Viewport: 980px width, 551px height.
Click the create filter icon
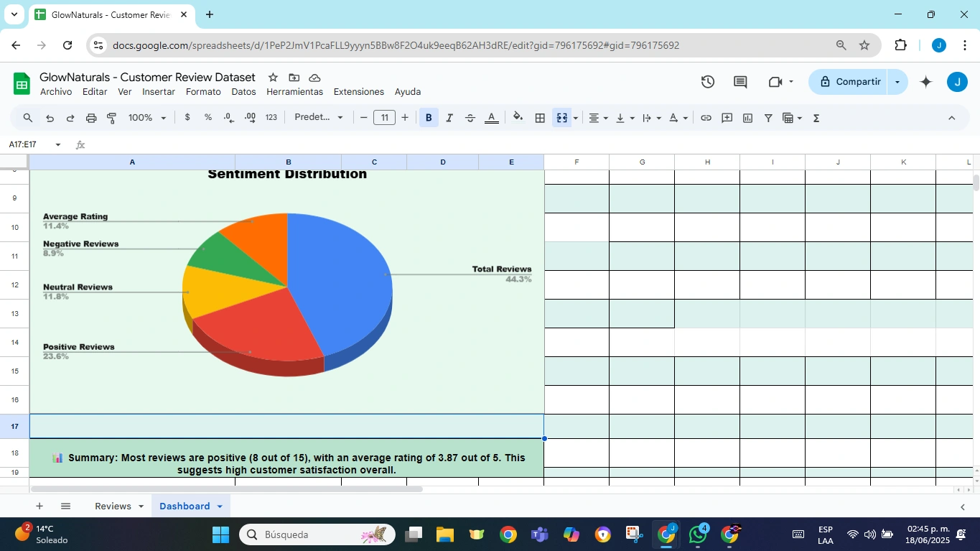click(x=768, y=118)
